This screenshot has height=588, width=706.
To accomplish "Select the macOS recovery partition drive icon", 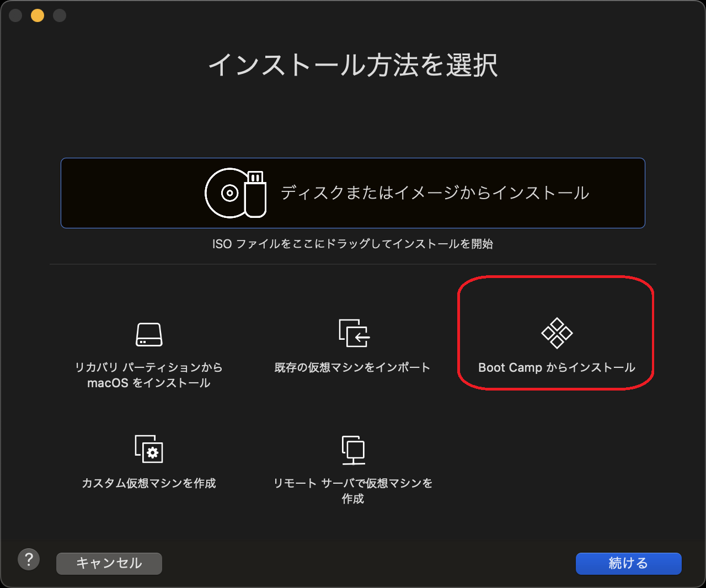I will click(149, 334).
